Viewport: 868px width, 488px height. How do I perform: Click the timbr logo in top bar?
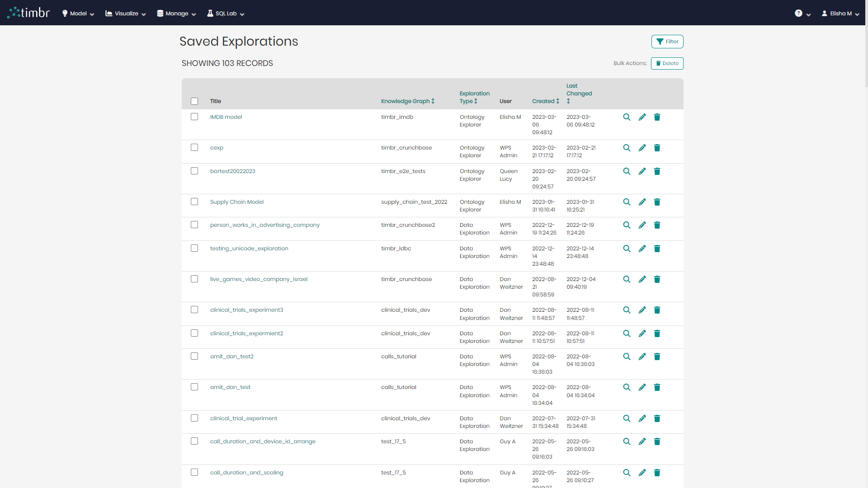[x=29, y=13]
